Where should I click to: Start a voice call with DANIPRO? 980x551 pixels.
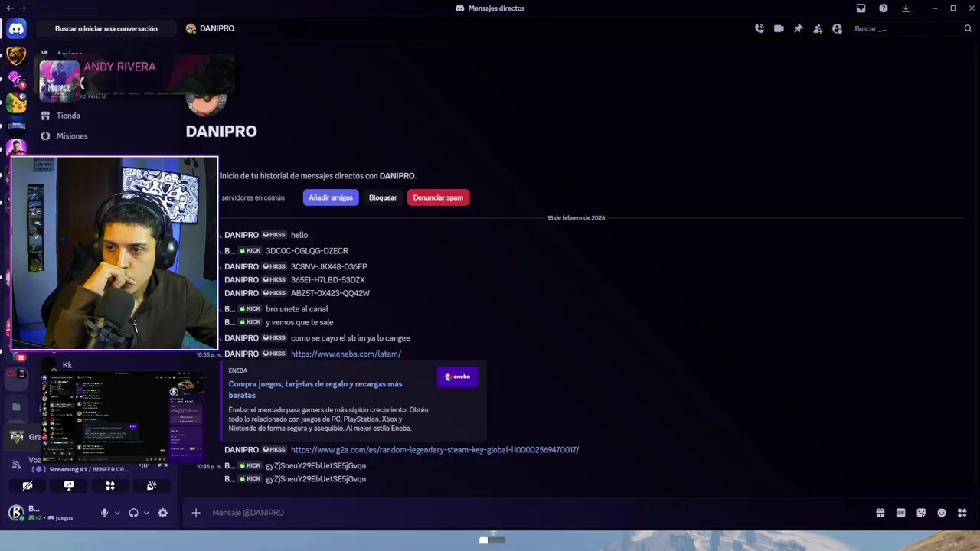click(759, 28)
